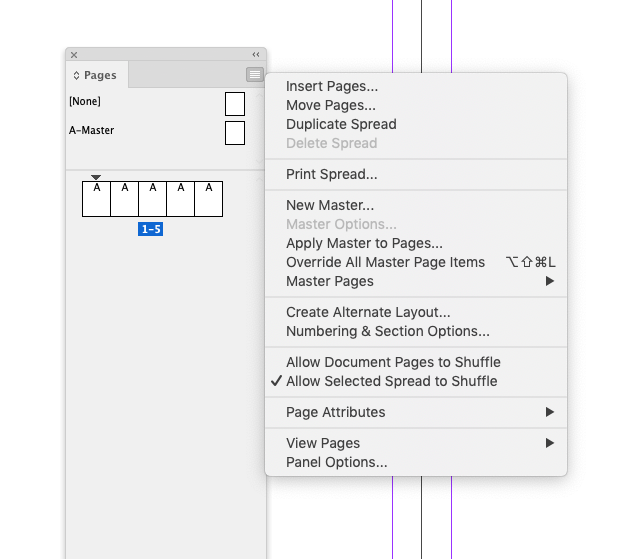Screen dimensions: 628x559
Task: Toggle Allow Selected Spread to Shuffle
Action: coord(391,381)
